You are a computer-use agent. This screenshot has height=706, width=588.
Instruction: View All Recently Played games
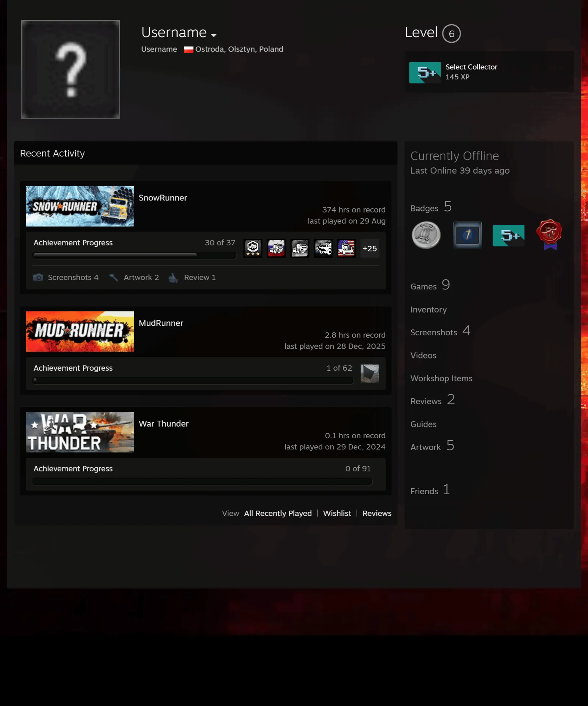tap(278, 513)
